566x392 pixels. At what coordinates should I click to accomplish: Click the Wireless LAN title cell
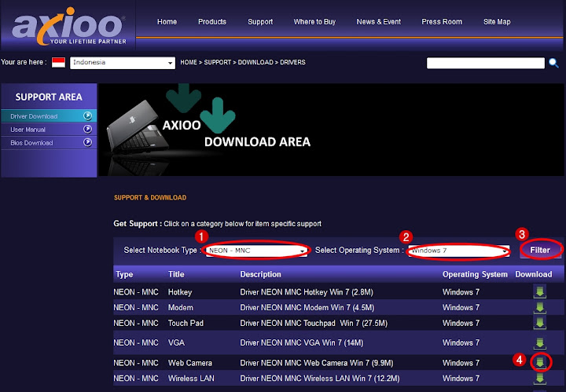pyautogui.click(x=191, y=379)
